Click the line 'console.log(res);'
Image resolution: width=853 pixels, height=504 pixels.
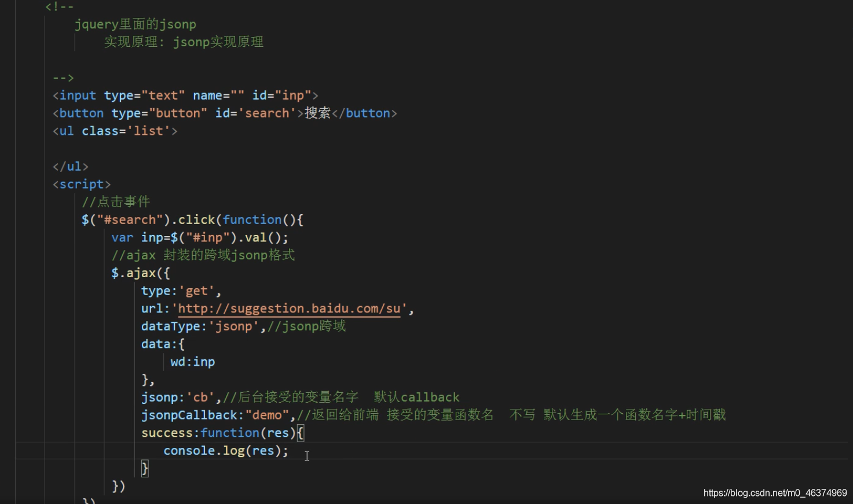(226, 450)
